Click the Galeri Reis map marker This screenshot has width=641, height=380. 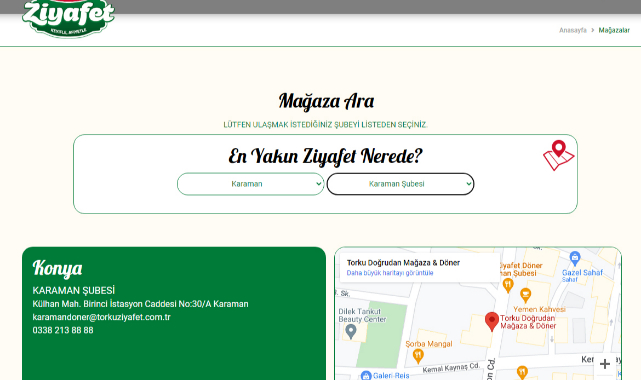[x=366, y=375]
